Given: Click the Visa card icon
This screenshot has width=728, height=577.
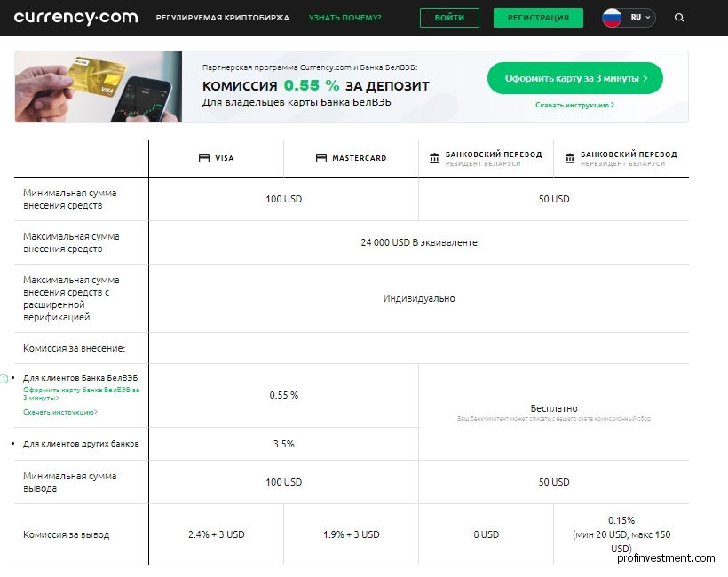Looking at the screenshot, I should point(204,158).
